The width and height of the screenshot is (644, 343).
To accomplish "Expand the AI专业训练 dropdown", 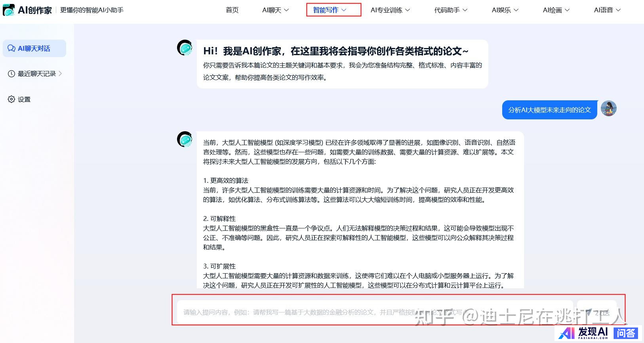I will click(x=390, y=10).
